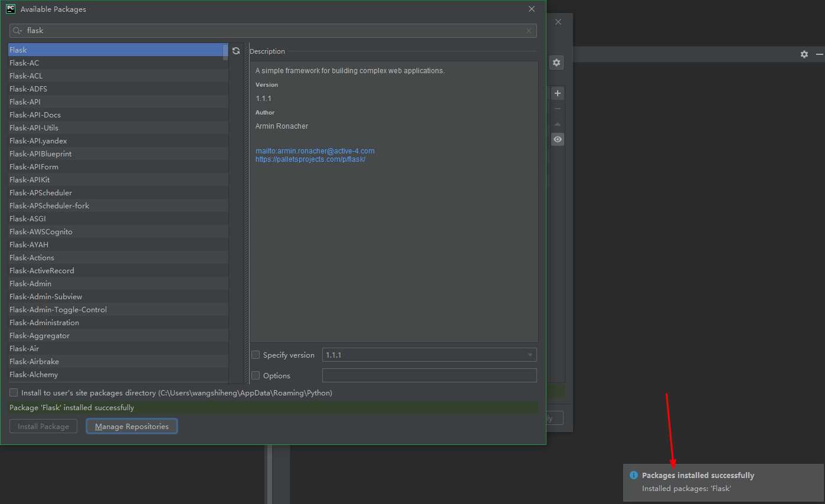
Task: Open tool window gear options at top right
Action: tap(804, 54)
